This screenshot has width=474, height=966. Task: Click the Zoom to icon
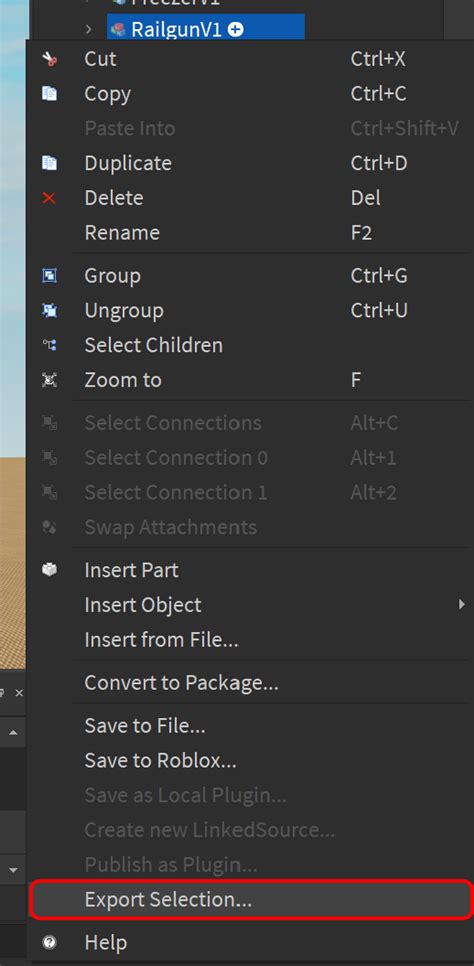pos(49,380)
